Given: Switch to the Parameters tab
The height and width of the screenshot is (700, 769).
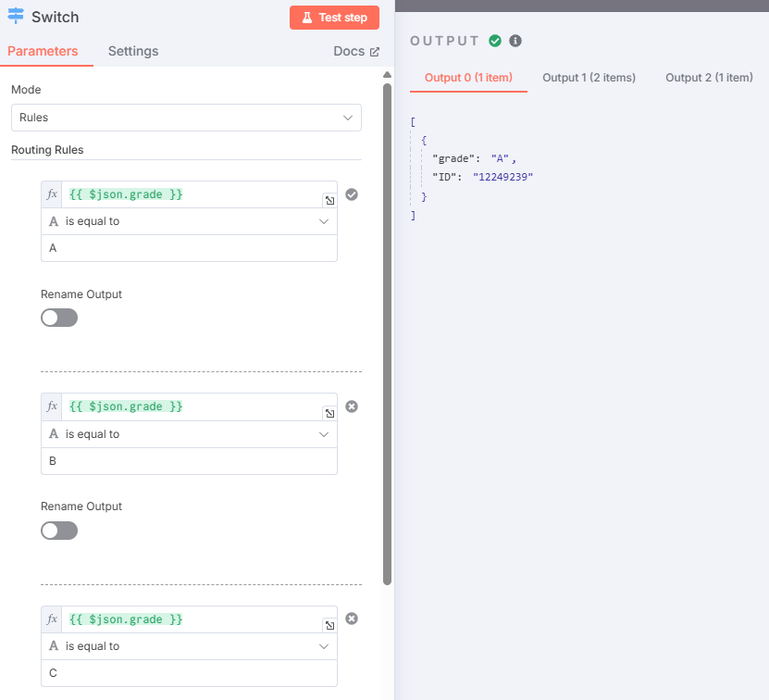Looking at the screenshot, I should pyautogui.click(x=43, y=51).
